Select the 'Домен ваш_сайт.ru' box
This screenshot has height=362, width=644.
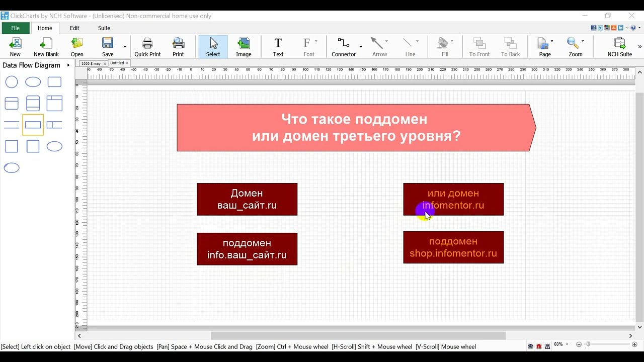pos(247,199)
